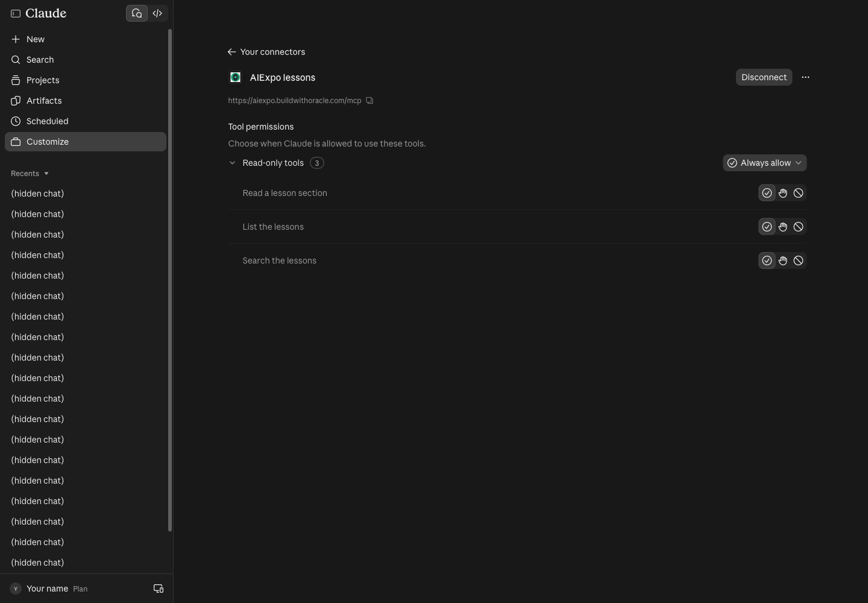Click the user avatar icon
Screen dimensions: 868x603
(16, 589)
